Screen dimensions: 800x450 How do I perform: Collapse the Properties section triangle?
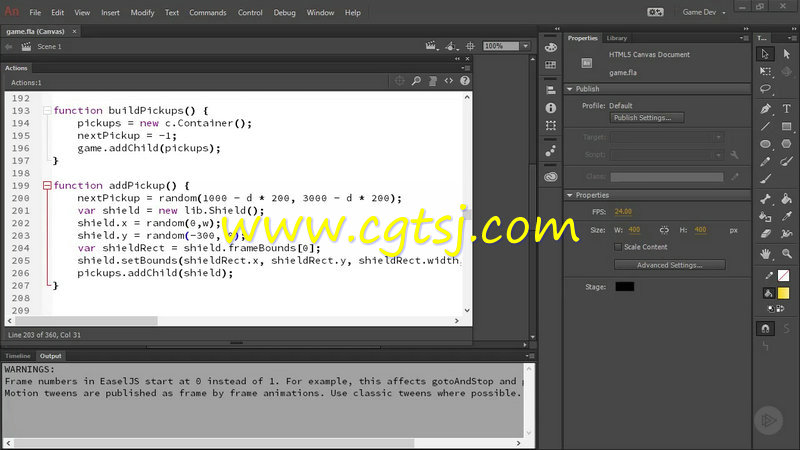click(570, 195)
